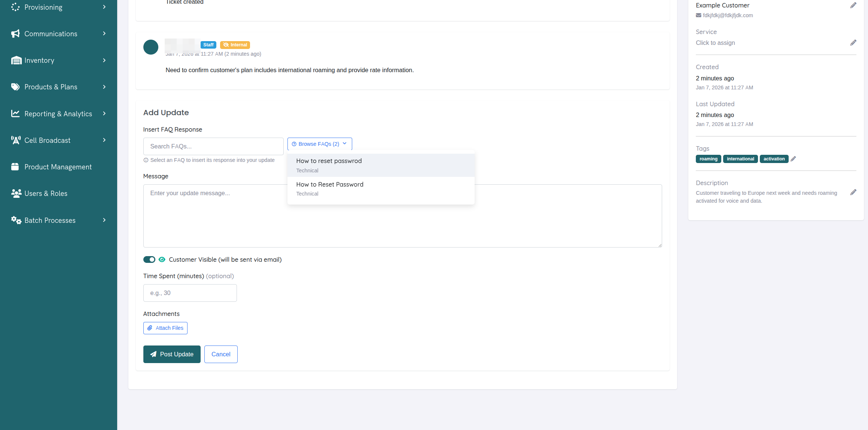Click the Service assignment pencil icon

(853, 43)
